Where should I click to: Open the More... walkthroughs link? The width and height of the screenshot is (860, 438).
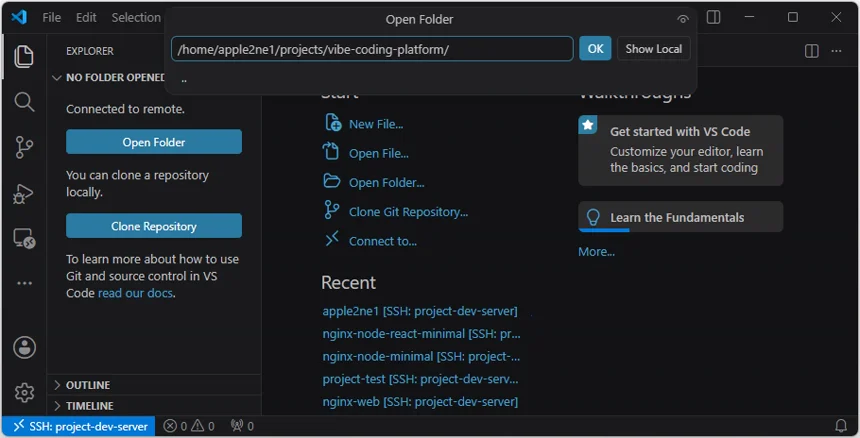tap(596, 252)
